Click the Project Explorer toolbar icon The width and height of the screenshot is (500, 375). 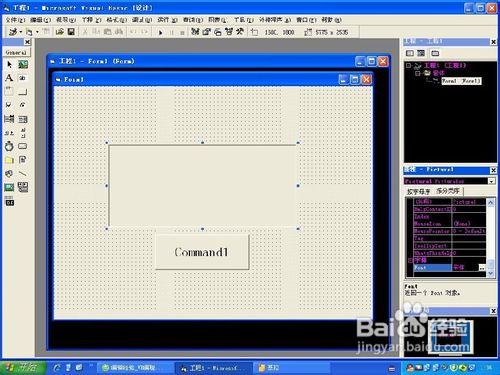click(x=195, y=32)
